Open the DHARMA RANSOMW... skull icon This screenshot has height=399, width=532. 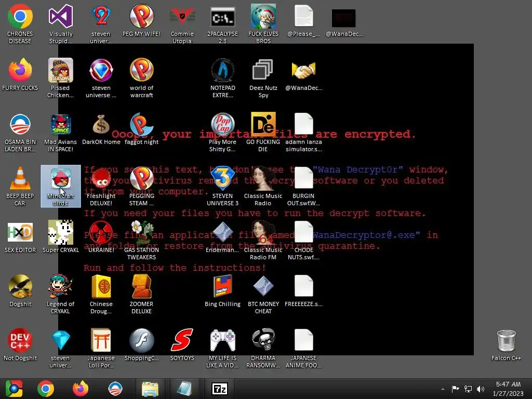tap(263, 340)
